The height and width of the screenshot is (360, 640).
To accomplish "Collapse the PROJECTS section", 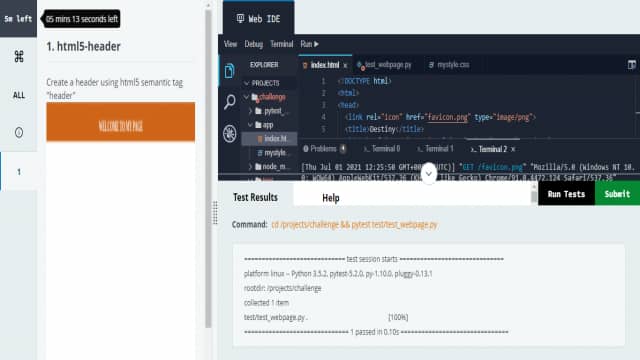I will tap(247, 83).
